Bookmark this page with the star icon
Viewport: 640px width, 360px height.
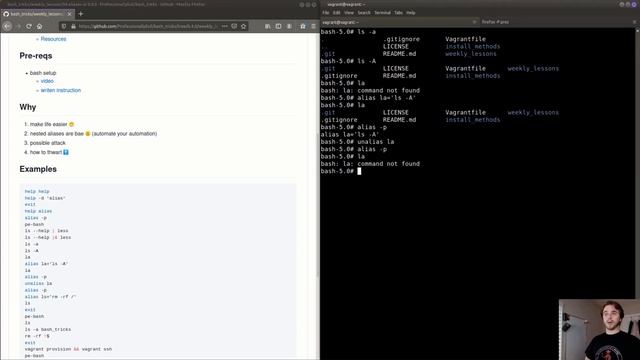click(x=244, y=26)
